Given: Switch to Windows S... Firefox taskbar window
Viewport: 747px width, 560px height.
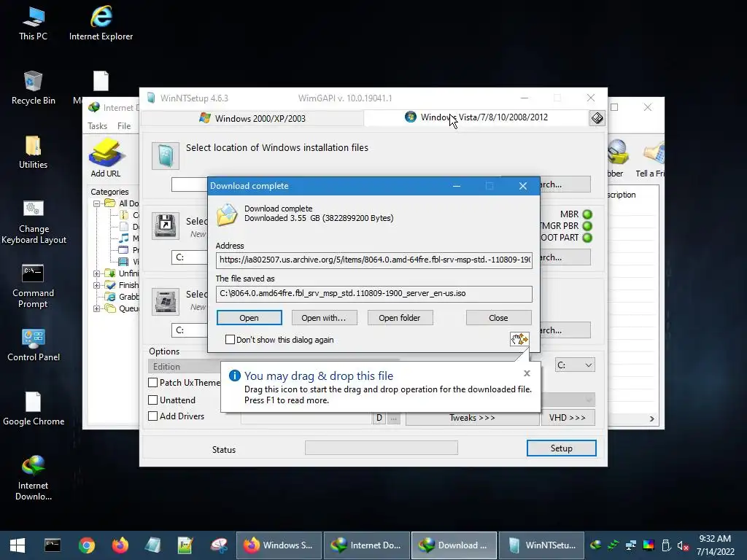Looking at the screenshot, I should [x=279, y=545].
